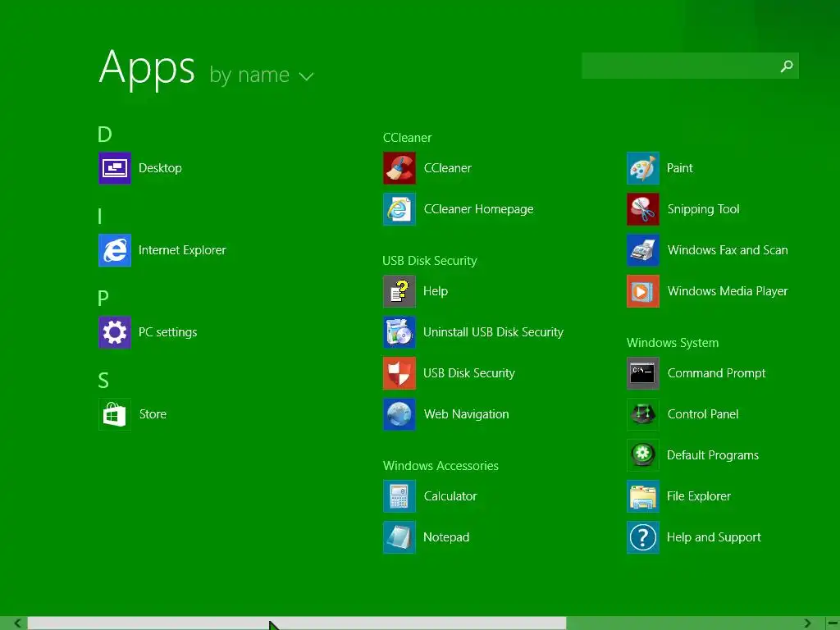Click the letter 'S' section header
Viewport: 840px width, 630px height.
tap(103, 381)
